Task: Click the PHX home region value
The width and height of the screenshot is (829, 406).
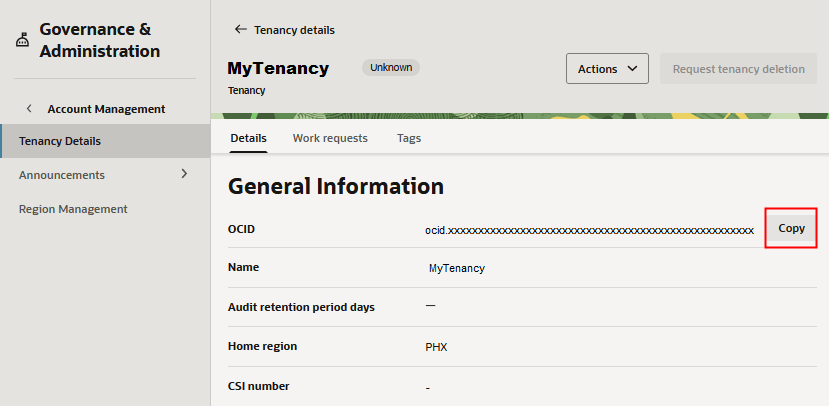Action: click(x=436, y=348)
